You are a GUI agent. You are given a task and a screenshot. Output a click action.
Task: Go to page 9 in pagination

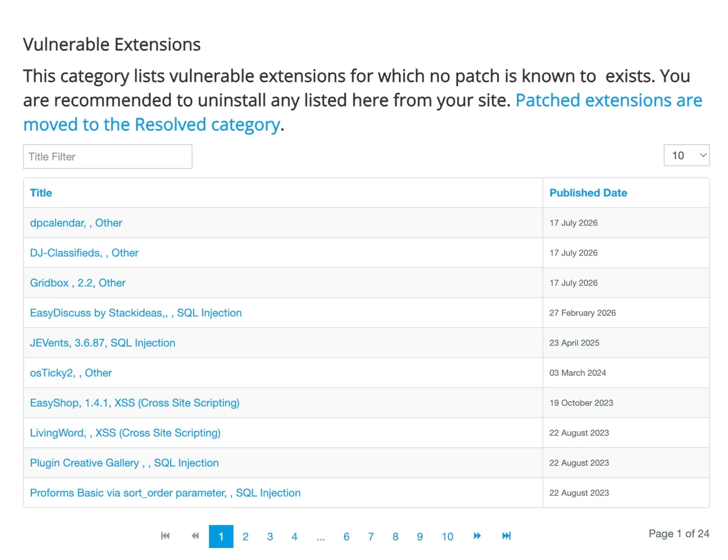(x=420, y=536)
